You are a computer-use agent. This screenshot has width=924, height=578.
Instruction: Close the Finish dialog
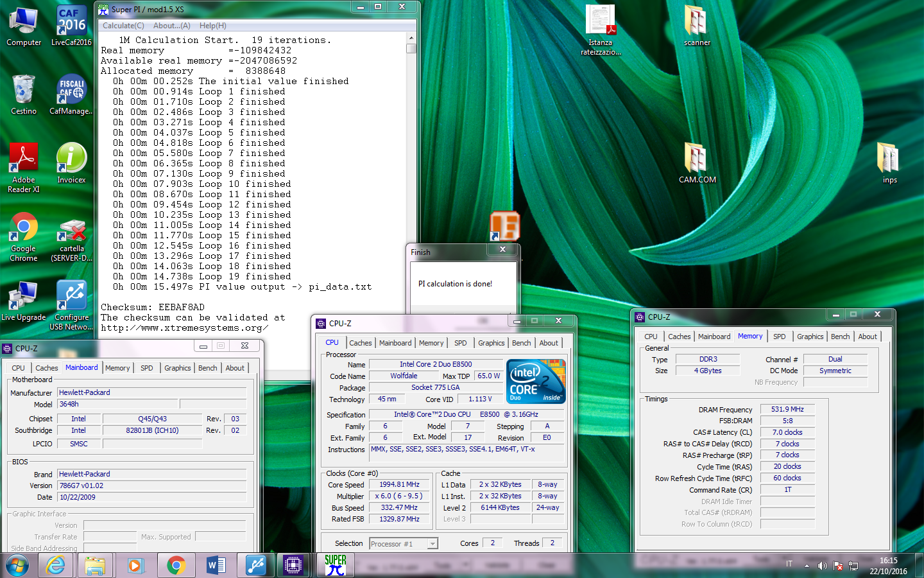coord(502,250)
